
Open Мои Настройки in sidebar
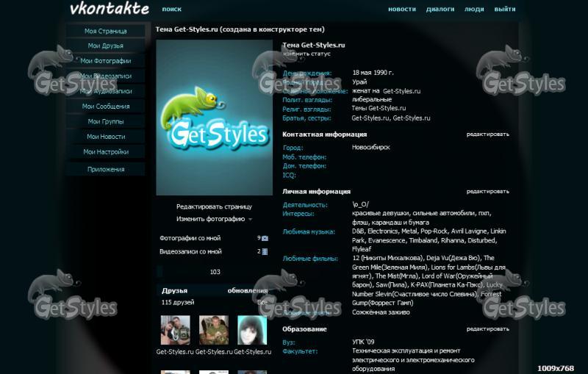point(105,152)
